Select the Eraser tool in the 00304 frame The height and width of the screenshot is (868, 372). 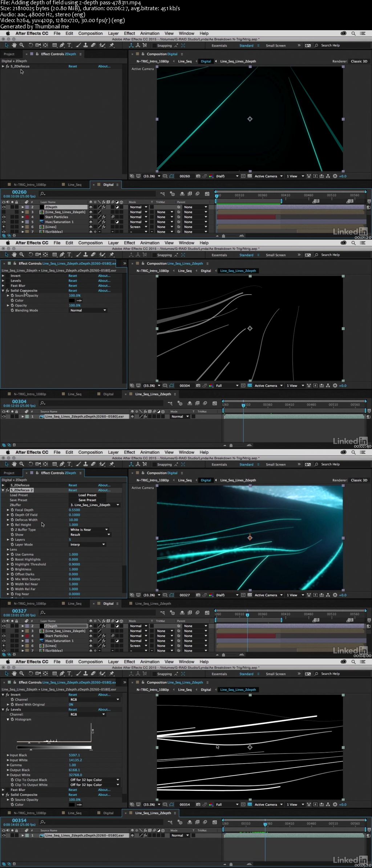click(93, 255)
